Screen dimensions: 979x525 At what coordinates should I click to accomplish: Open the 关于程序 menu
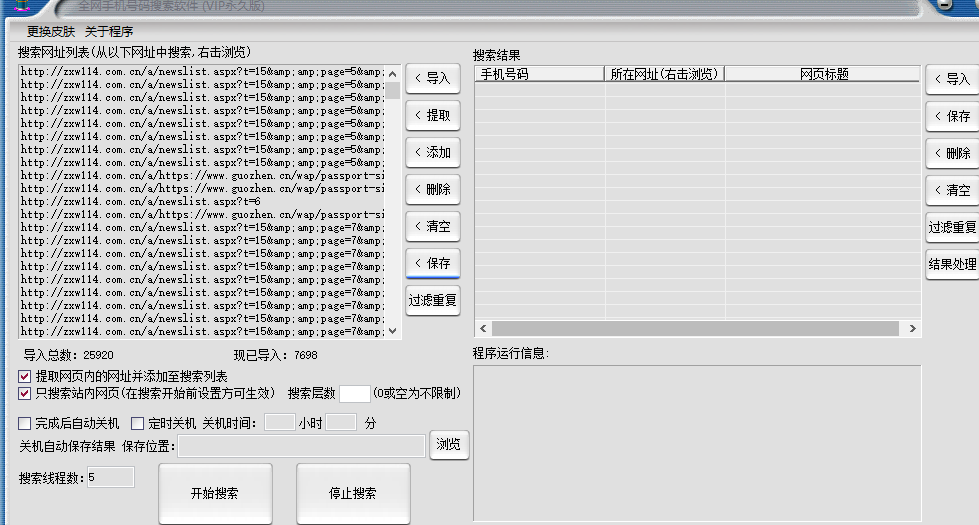109,32
